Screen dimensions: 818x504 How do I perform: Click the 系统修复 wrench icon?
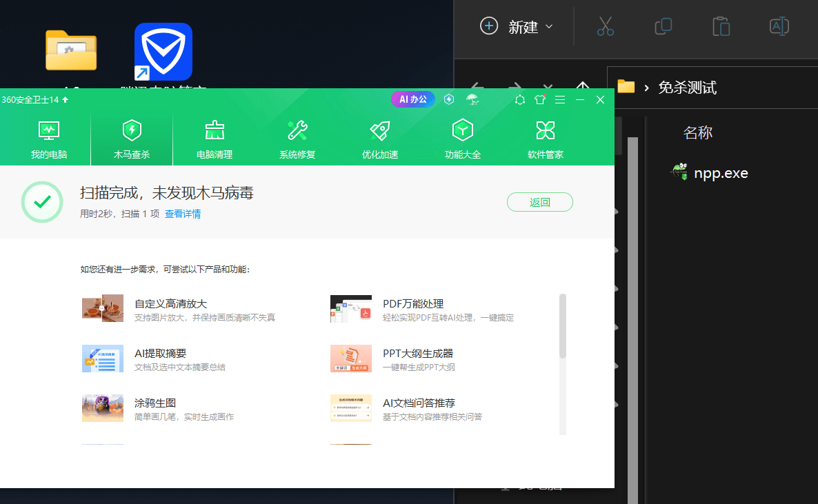pos(297,130)
